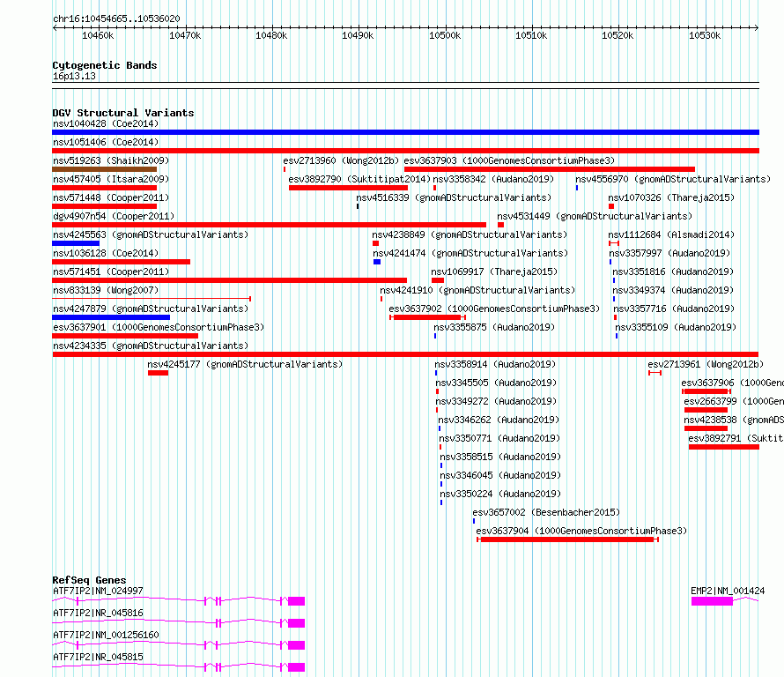
Task: Select nsv4238538 variant label
Action: pyautogui.click(x=734, y=420)
